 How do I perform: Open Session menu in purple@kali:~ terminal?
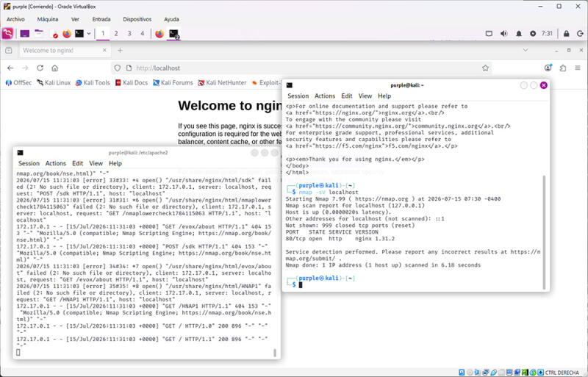298,96
